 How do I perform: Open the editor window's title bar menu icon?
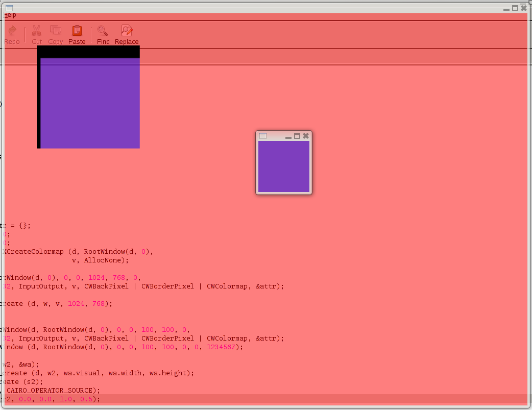coord(9,8)
